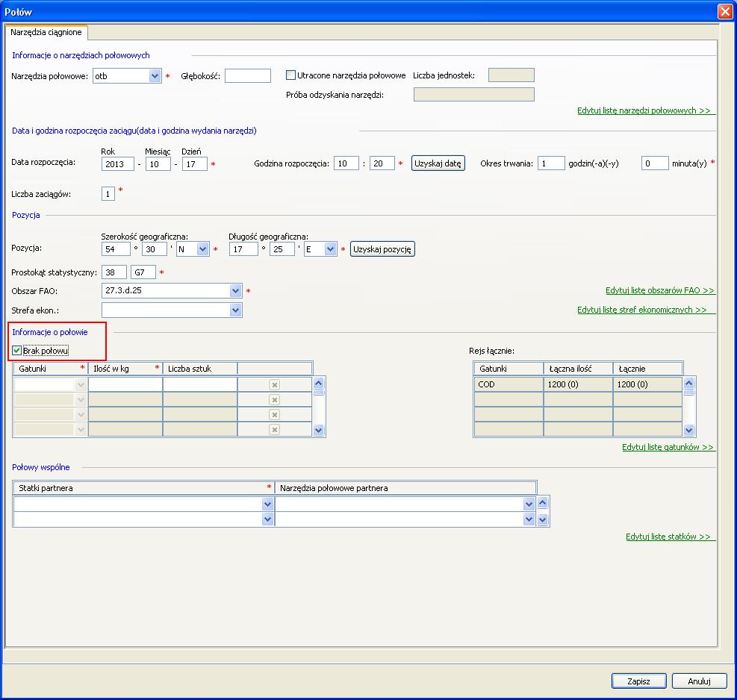Screen dimensions: 737x700
Task: Click the Głębokość input field
Action: pos(248,75)
